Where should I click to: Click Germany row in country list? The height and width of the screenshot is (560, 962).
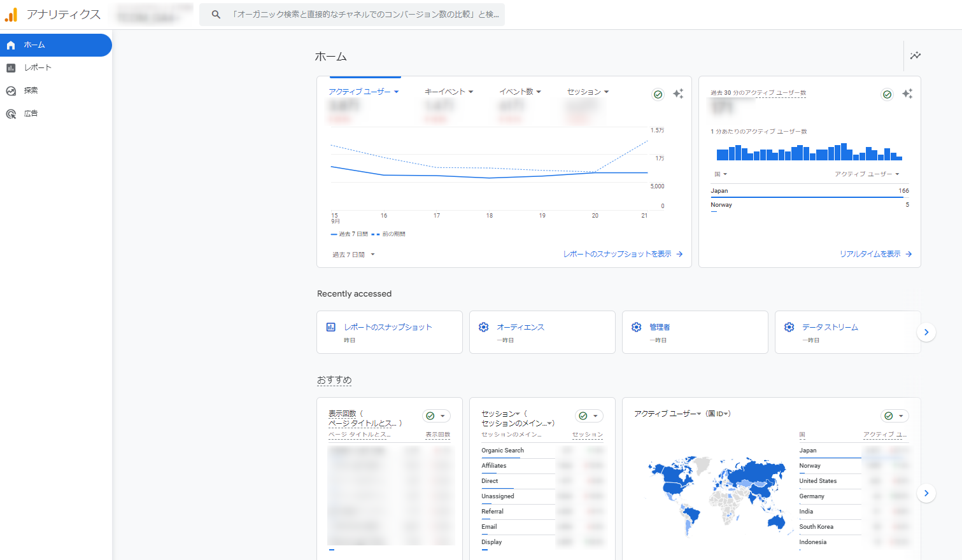854,496
